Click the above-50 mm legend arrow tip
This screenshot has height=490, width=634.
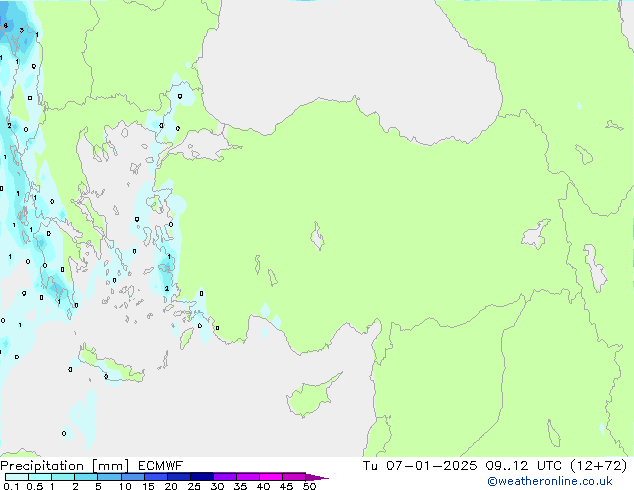pyautogui.click(x=317, y=477)
